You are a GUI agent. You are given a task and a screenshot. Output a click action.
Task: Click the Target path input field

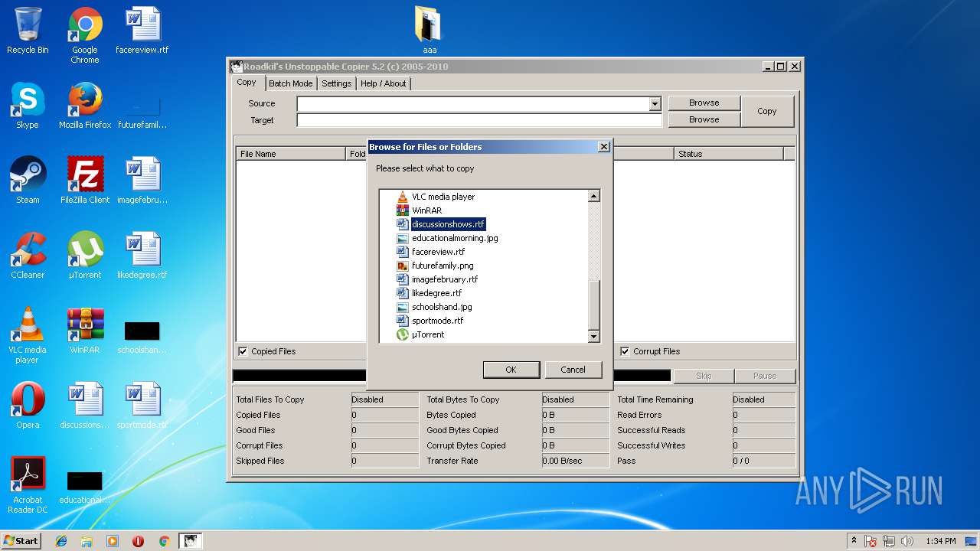coord(479,120)
